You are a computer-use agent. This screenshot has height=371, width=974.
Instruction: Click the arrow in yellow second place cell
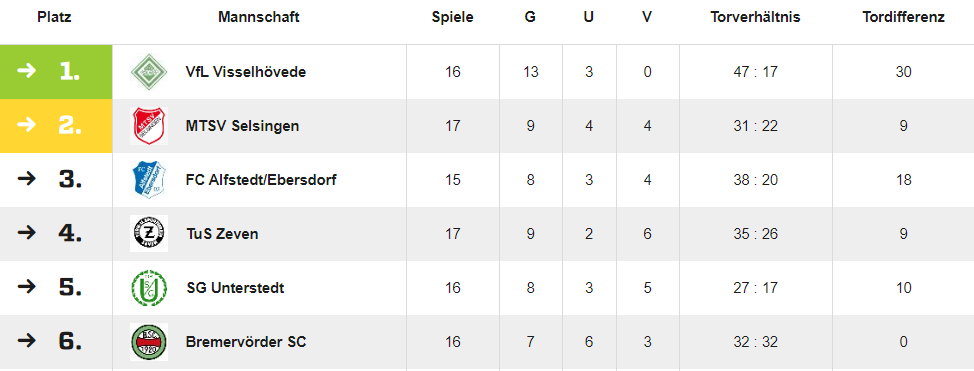27,125
